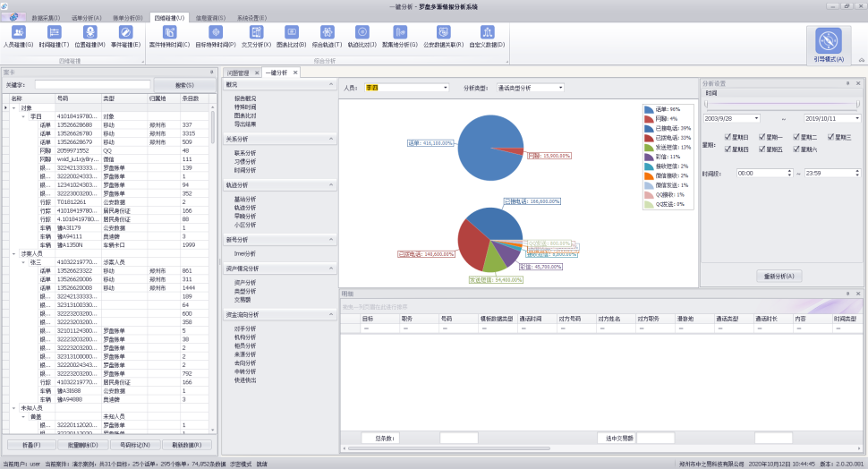
Task: Switch to the 问题管理 document tab
Action: point(238,72)
